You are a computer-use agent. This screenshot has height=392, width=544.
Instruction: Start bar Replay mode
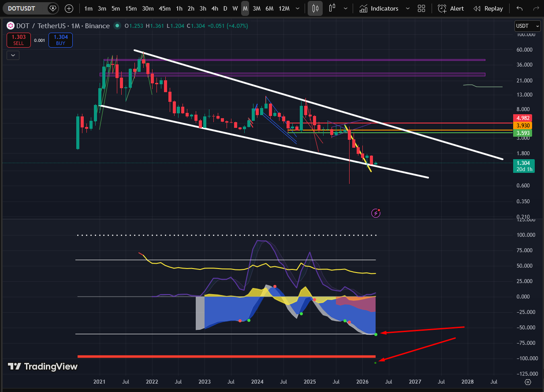488,8
